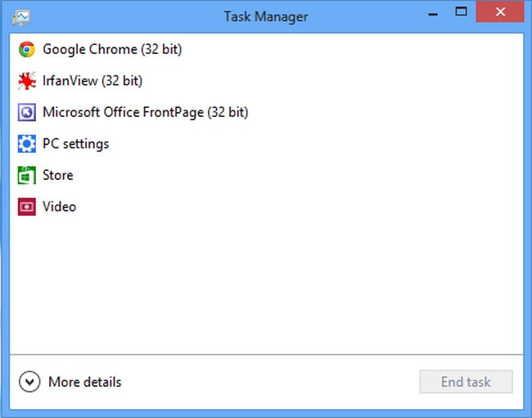The height and width of the screenshot is (418, 532).
Task: Click the PC settings gear icon
Action: click(27, 144)
